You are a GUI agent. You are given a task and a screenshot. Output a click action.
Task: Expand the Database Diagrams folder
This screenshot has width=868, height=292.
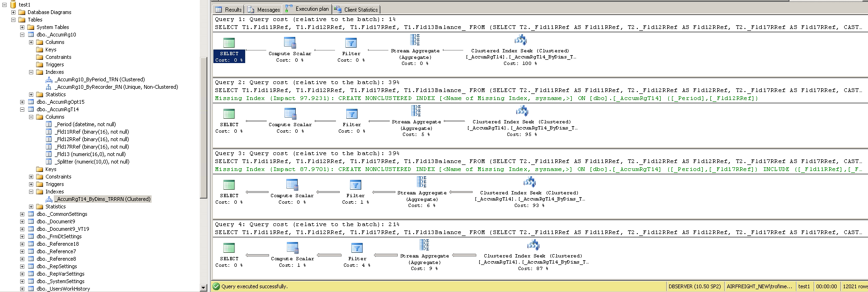click(13, 12)
